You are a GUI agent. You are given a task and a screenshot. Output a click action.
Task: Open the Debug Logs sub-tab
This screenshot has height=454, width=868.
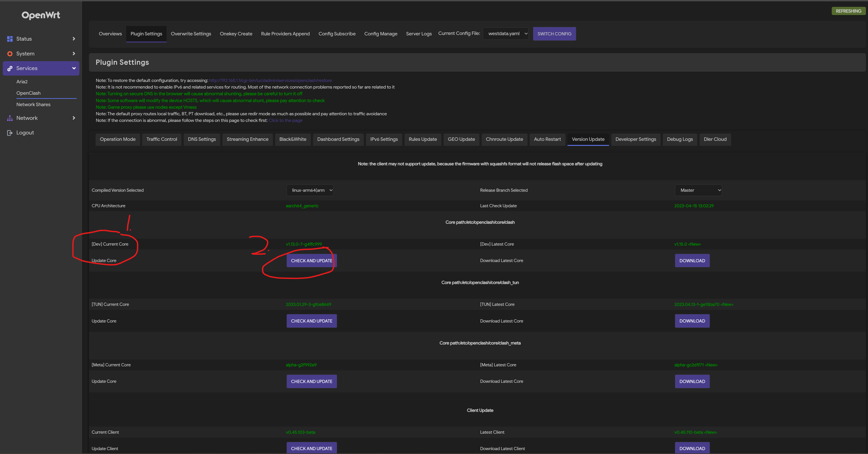pos(680,139)
